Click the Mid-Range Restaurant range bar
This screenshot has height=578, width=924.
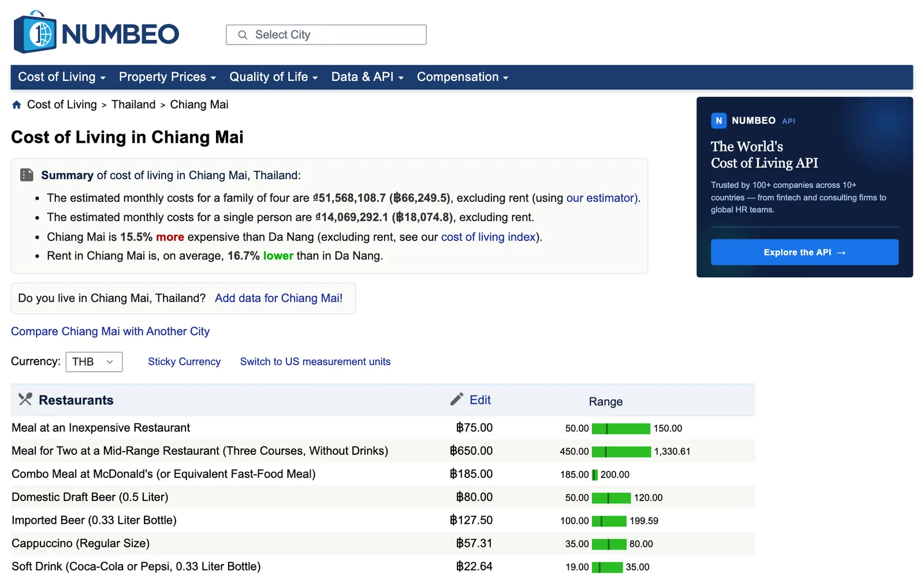pyautogui.click(x=621, y=451)
